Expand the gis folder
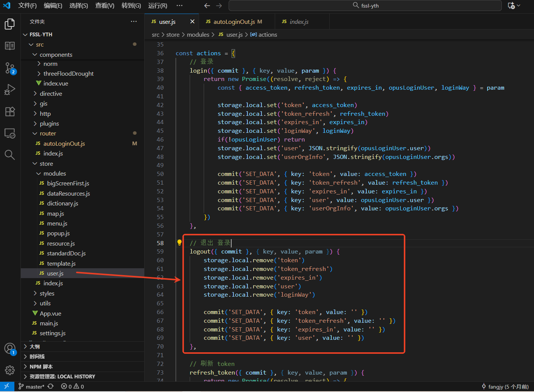 (83, 103)
